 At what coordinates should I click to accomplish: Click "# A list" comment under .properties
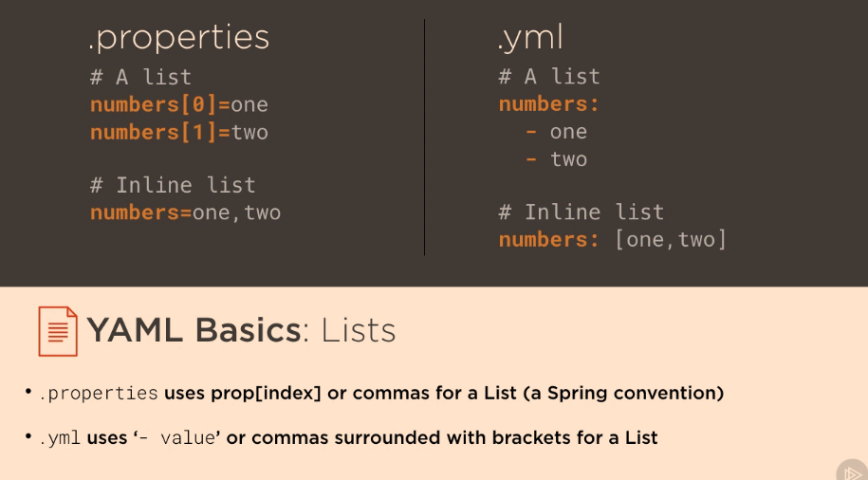pyautogui.click(x=140, y=77)
